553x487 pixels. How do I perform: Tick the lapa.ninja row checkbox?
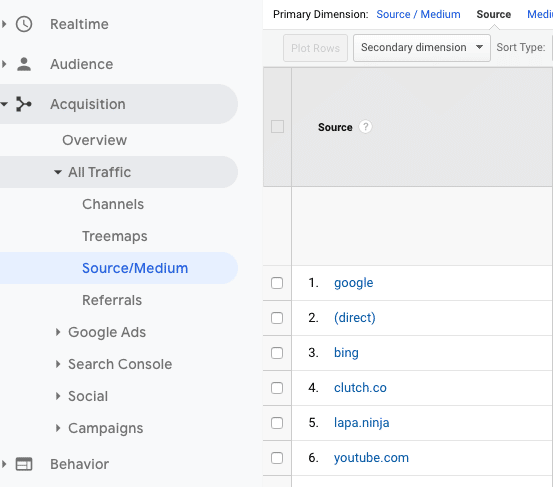pos(277,423)
